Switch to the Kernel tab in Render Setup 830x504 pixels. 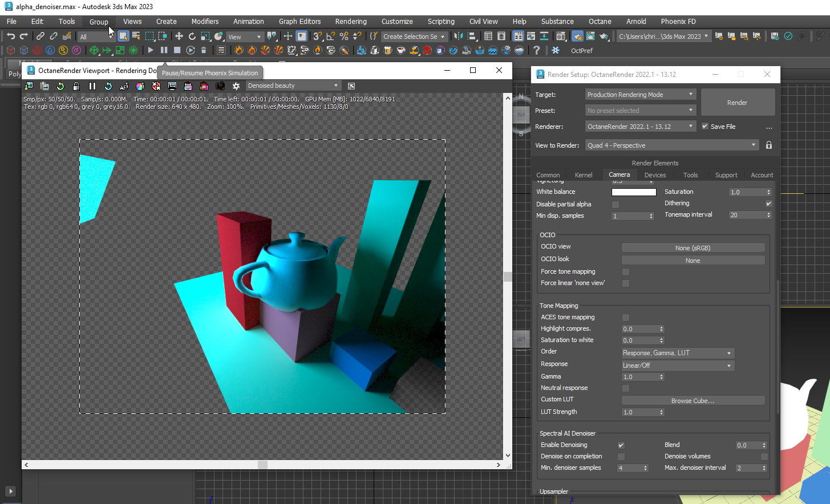click(584, 175)
